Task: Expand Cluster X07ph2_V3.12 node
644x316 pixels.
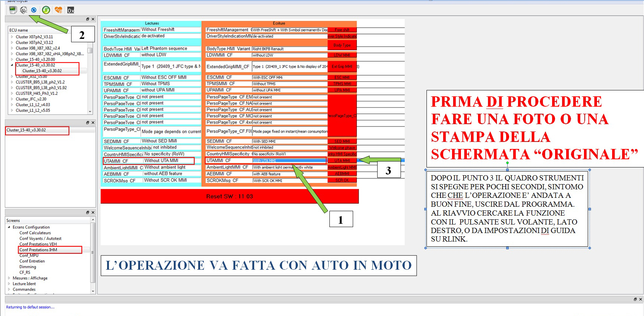Action: [12, 43]
